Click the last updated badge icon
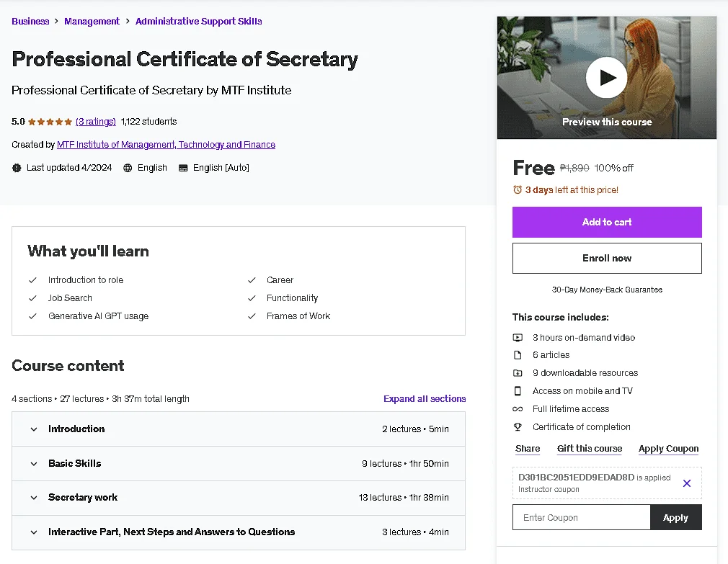Viewport: 728px width, 564px height. [17, 168]
